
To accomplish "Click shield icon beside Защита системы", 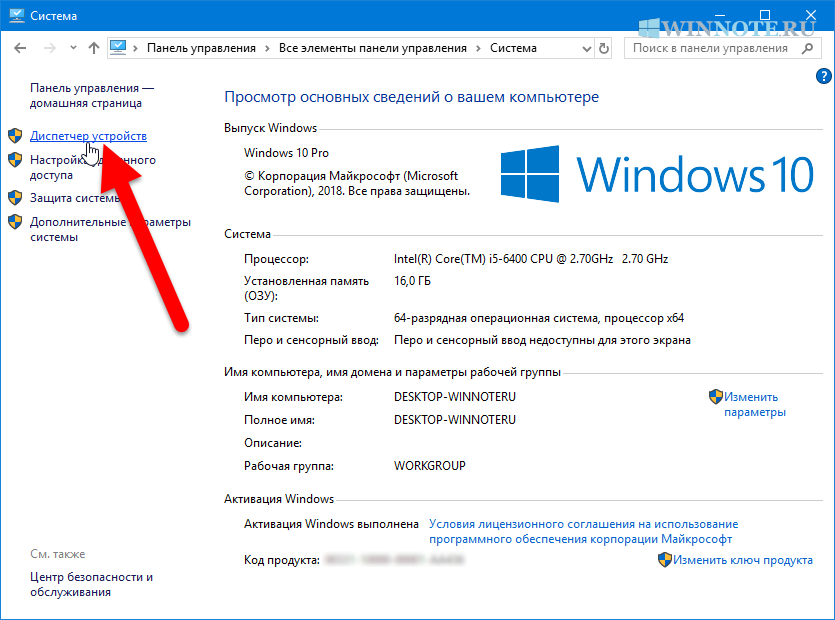I will [15, 197].
